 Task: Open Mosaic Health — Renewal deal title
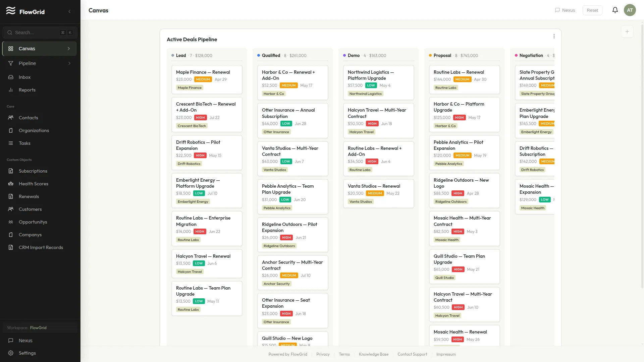(460, 332)
